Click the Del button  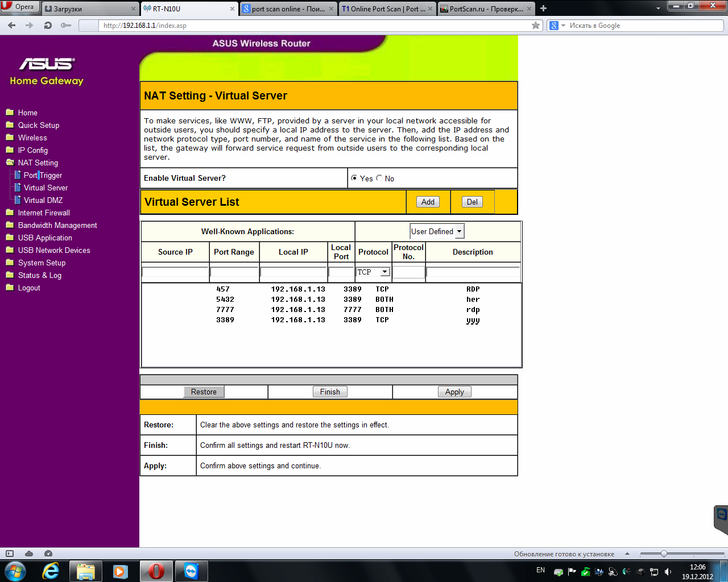point(472,202)
